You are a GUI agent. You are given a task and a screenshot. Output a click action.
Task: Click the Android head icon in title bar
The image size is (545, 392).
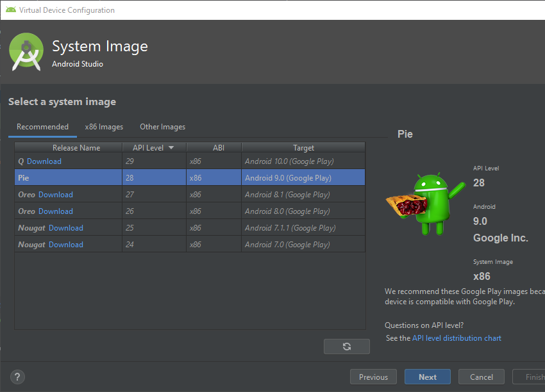click(x=11, y=10)
